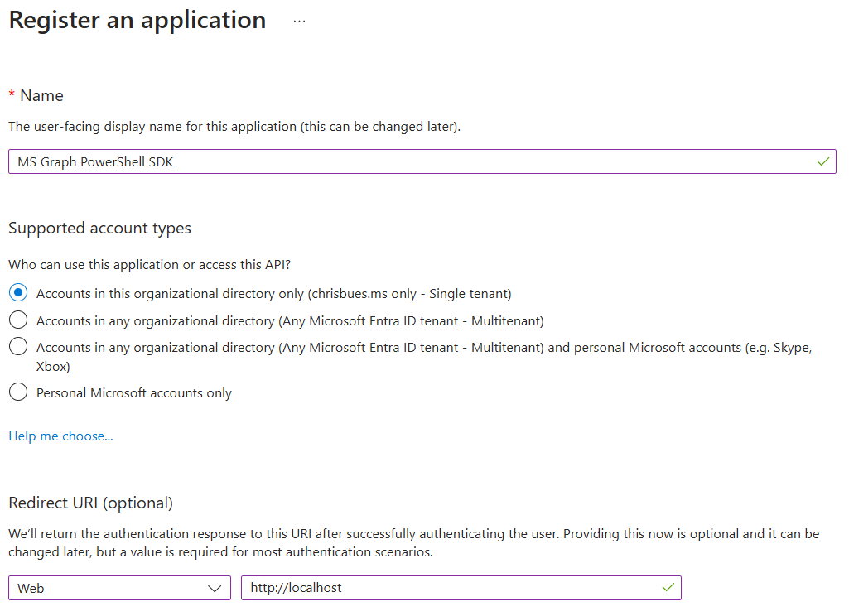This screenshot has height=616, width=849.
Task: Select Accounts in this organizational directory only
Action: tap(18, 293)
